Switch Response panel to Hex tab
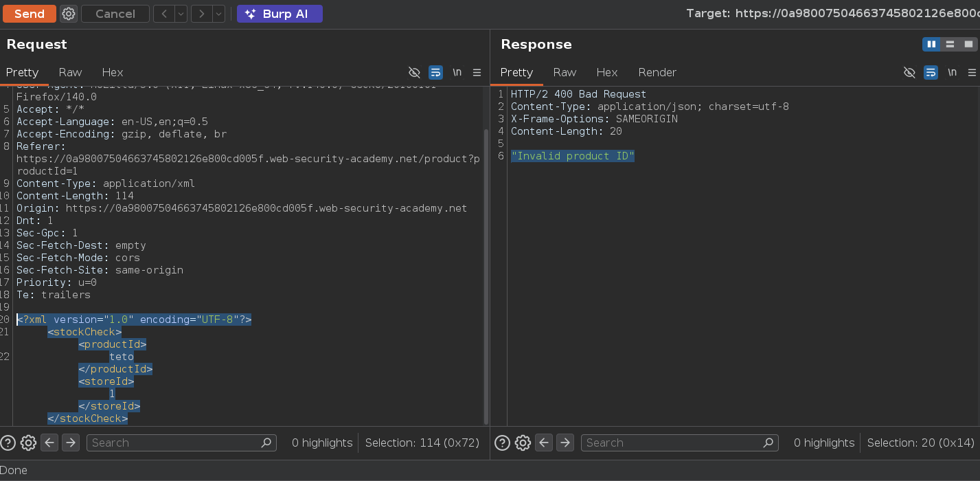 point(607,72)
